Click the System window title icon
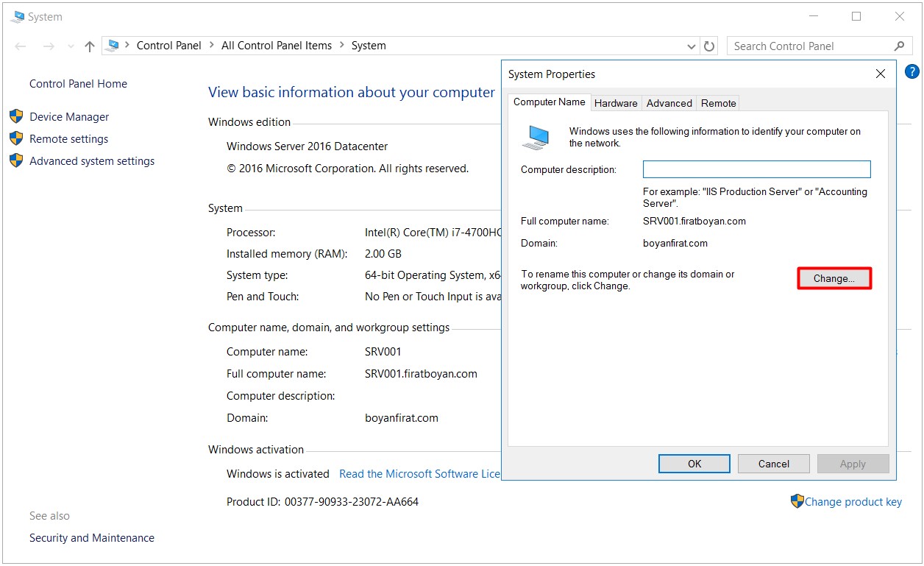This screenshot has height=566, width=924. (x=18, y=16)
